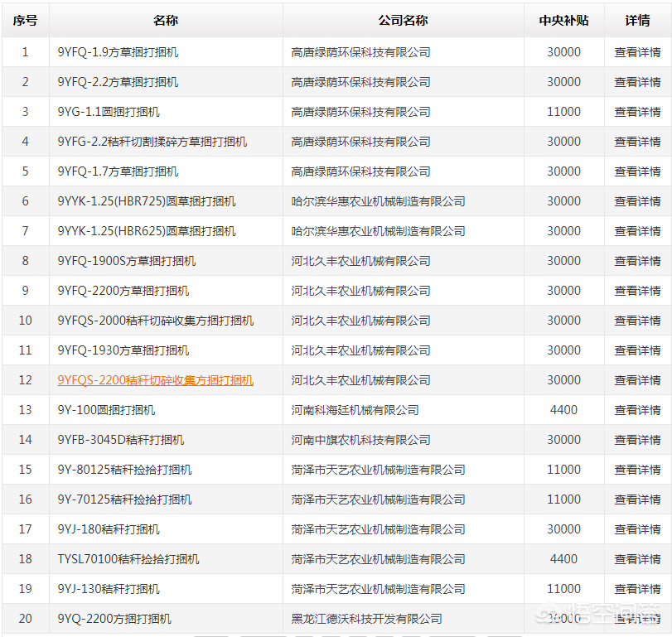
Task: Select company 河南科海廷机械有限公司
Action: click(x=355, y=410)
